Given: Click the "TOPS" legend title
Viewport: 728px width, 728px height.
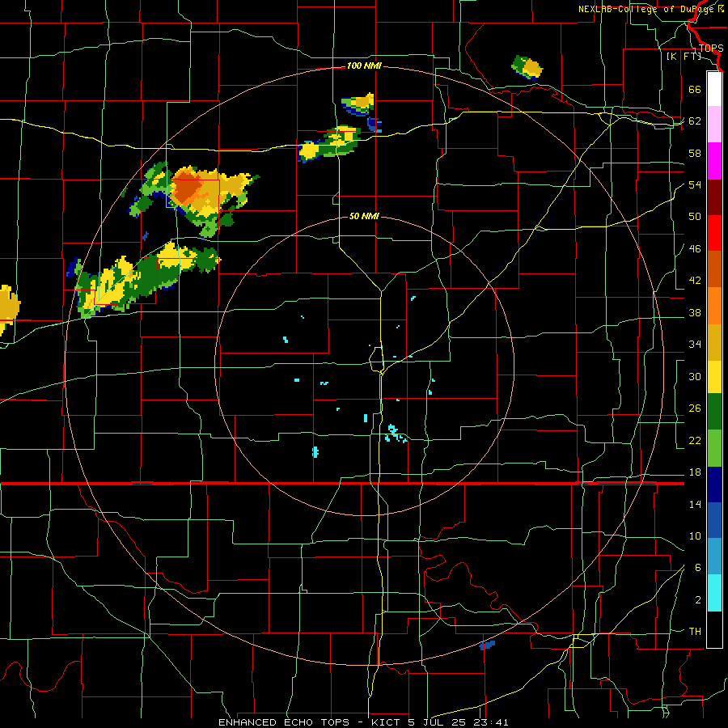Looking at the screenshot, I should [x=711, y=49].
